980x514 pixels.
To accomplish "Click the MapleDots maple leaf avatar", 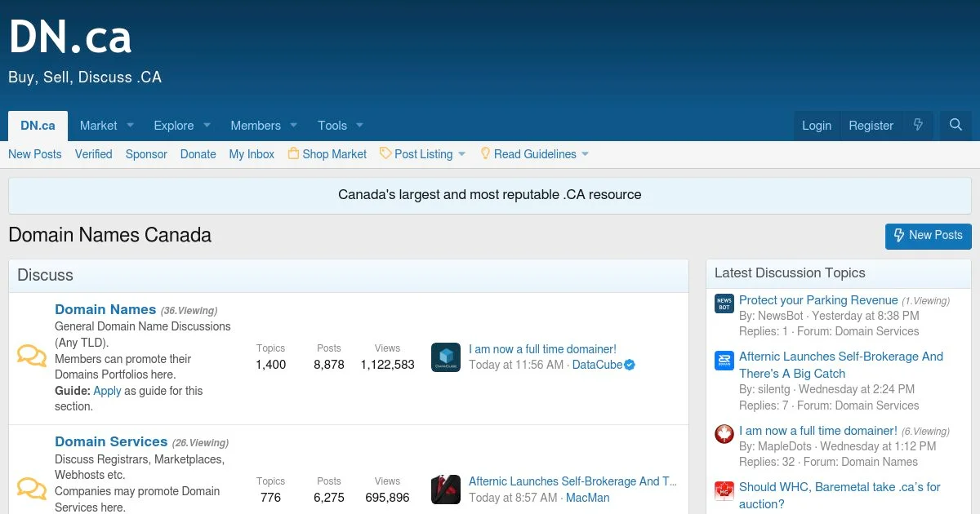I will [724, 434].
